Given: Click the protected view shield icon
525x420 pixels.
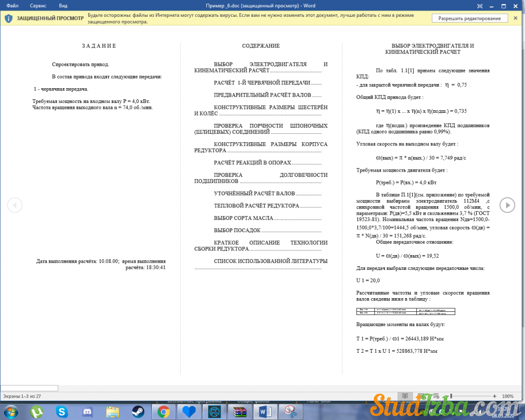Looking at the screenshot, I should (9, 18).
